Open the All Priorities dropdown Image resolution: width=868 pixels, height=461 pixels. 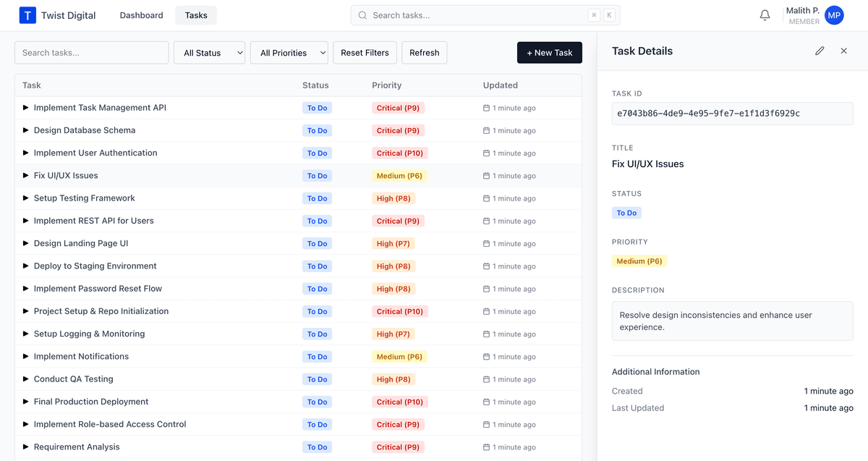(x=289, y=52)
